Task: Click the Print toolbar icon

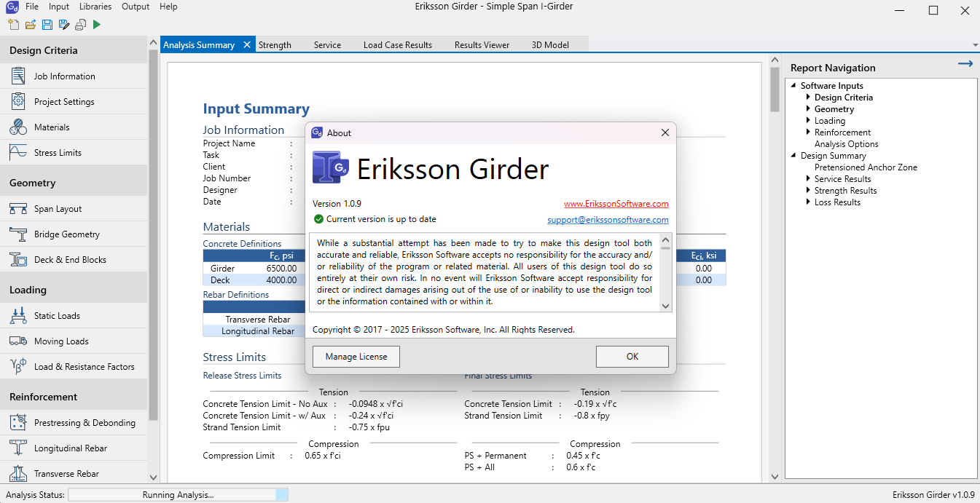Action: tap(81, 25)
